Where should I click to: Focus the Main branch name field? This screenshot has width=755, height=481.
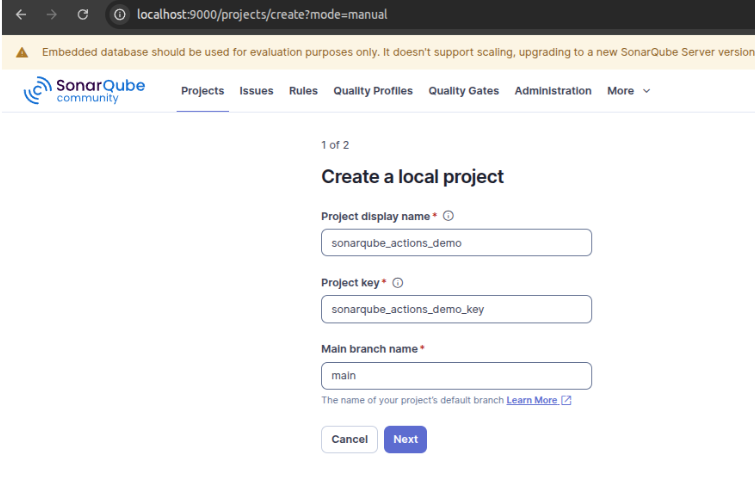(x=456, y=376)
